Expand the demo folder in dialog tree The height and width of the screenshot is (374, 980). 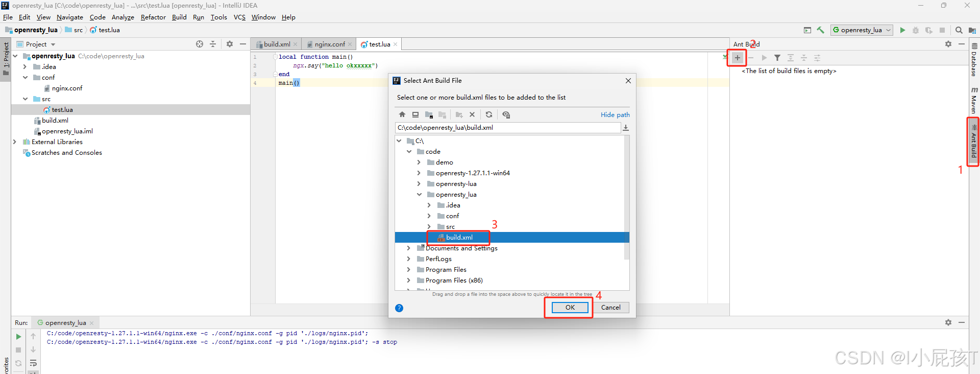point(419,162)
